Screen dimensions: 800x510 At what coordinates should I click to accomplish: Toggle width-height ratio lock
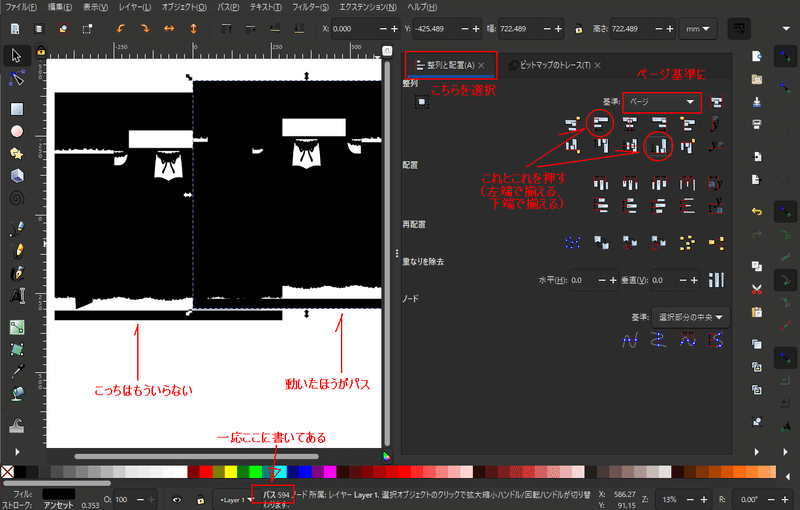coord(578,29)
